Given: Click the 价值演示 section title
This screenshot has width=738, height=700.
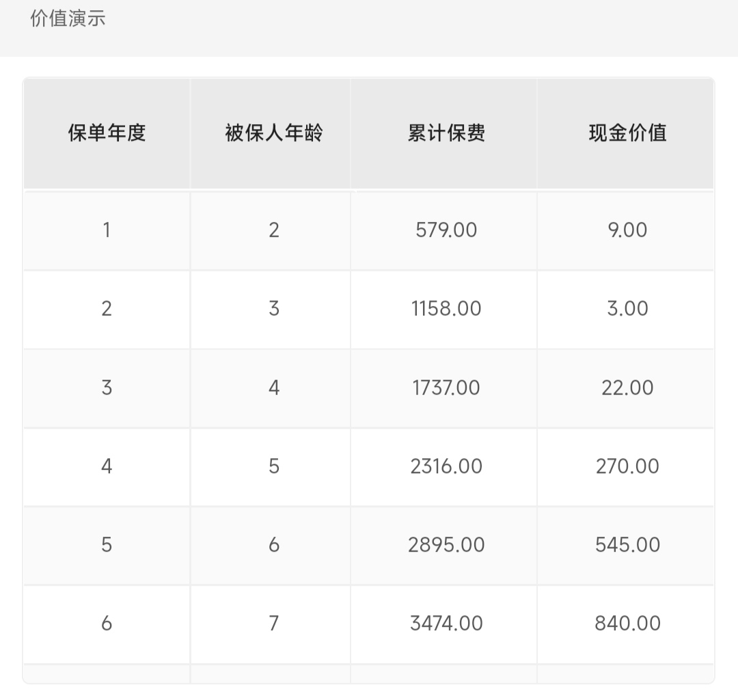Looking at the screenshot, I should point(68,19).
